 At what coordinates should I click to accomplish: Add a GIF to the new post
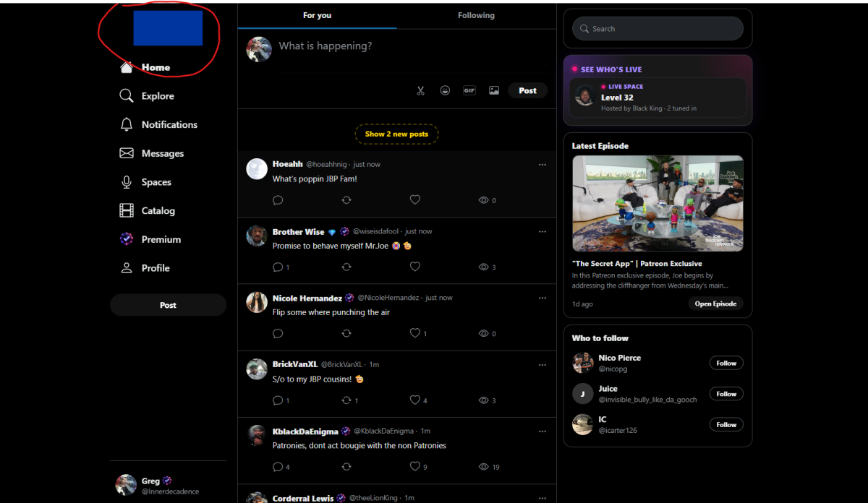click(x=469, y=90)
